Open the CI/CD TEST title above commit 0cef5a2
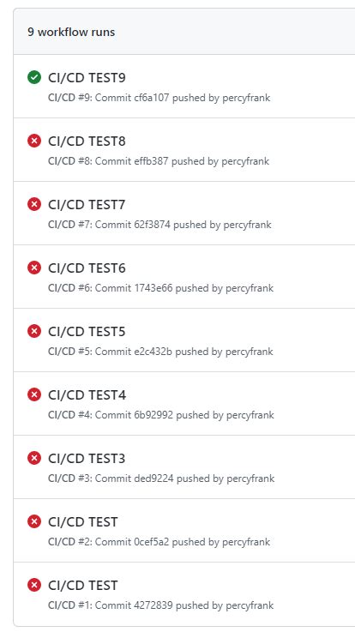This screenshot has height=644, width=355. [83, 522]
